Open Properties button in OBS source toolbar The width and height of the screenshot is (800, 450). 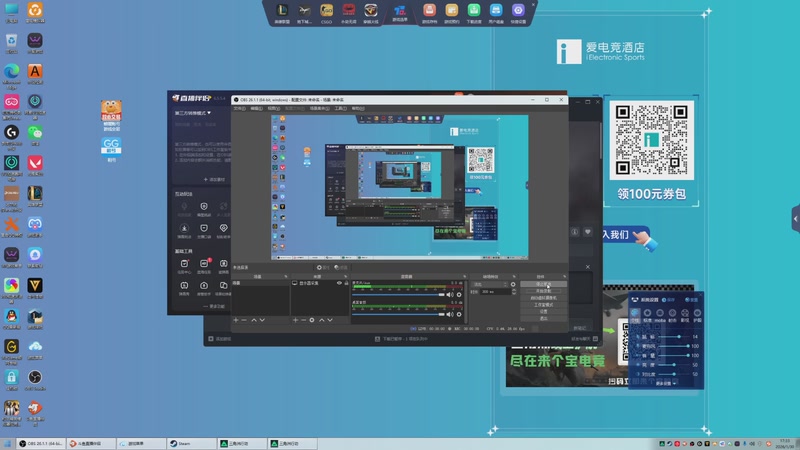(323, 267)
